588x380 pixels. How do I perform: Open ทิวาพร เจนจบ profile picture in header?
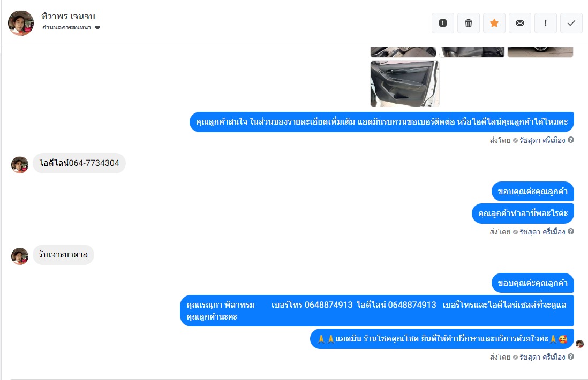(21, 23)
